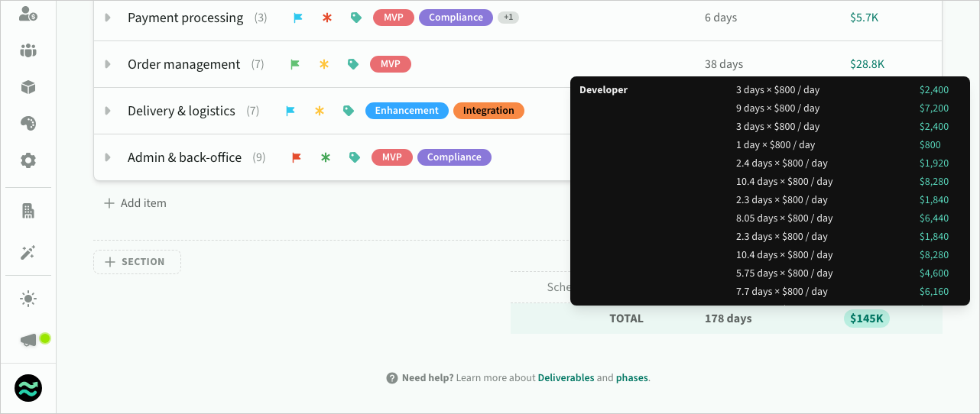The width and height of the screenshot is (980, 414).
Task: Click the $145K total amount badge
Action: 866,319
